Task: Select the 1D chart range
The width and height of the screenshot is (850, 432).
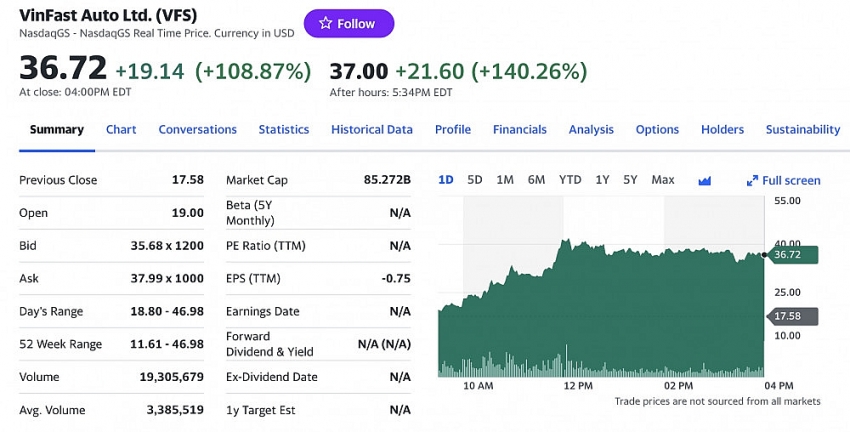Action: 446,180
